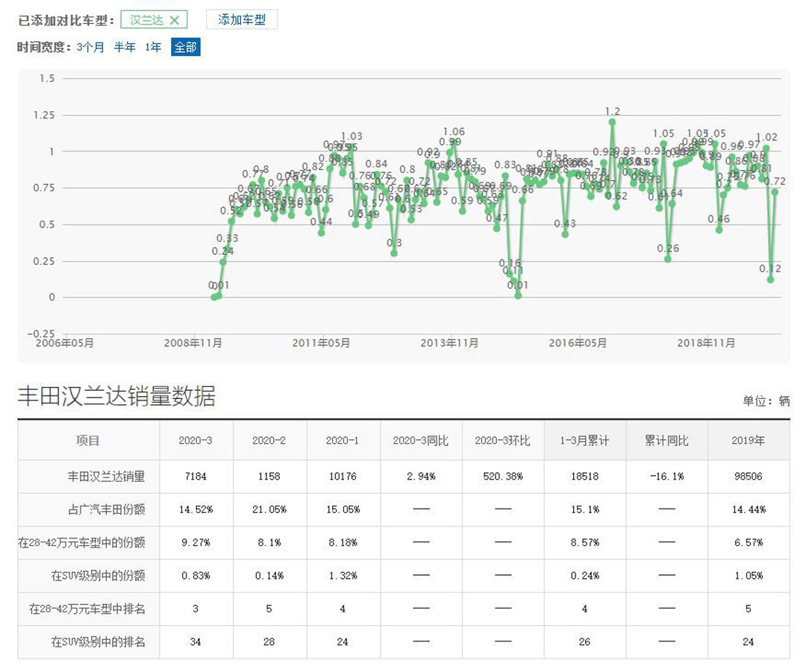Select the 3个月 time range
Image resolution: width=806 pixels, height=672 pixels.
tap(90, 47)
